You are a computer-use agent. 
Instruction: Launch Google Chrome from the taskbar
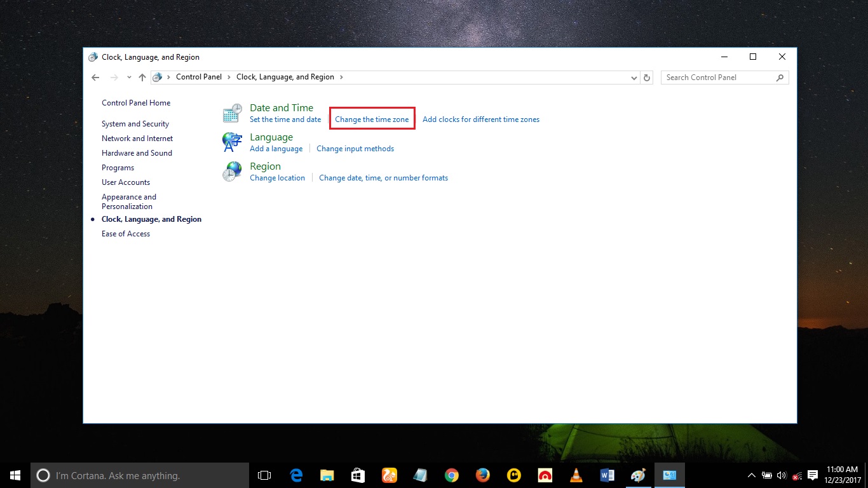(x=452, y=475)
